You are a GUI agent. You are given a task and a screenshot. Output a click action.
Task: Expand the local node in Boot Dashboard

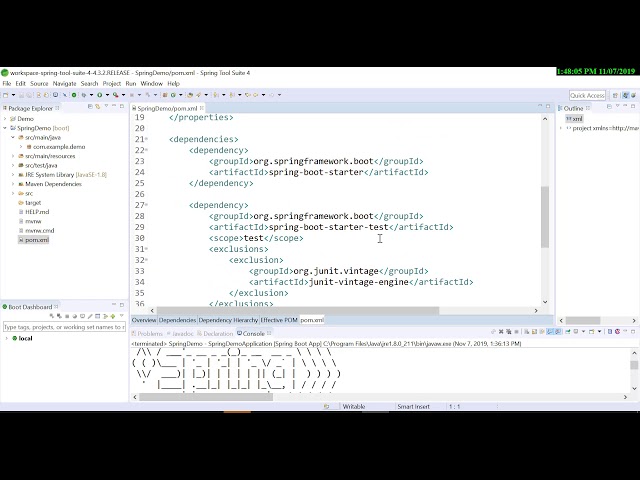click(x=7, y=338)
